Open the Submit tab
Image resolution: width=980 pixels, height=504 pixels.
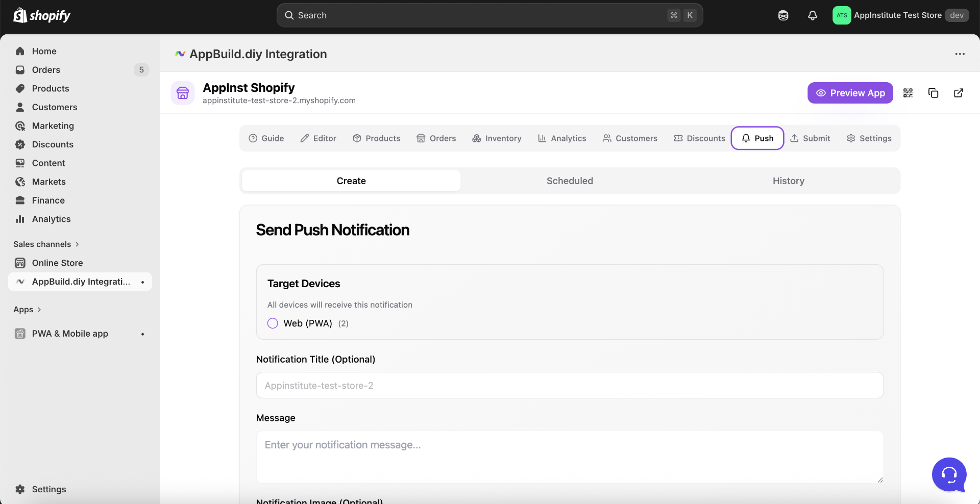810,138
